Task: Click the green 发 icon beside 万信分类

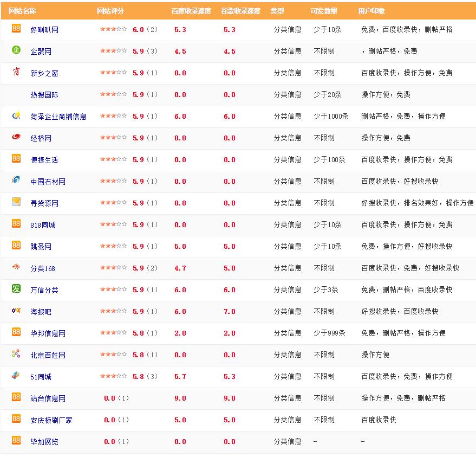Action: point(16,288)
